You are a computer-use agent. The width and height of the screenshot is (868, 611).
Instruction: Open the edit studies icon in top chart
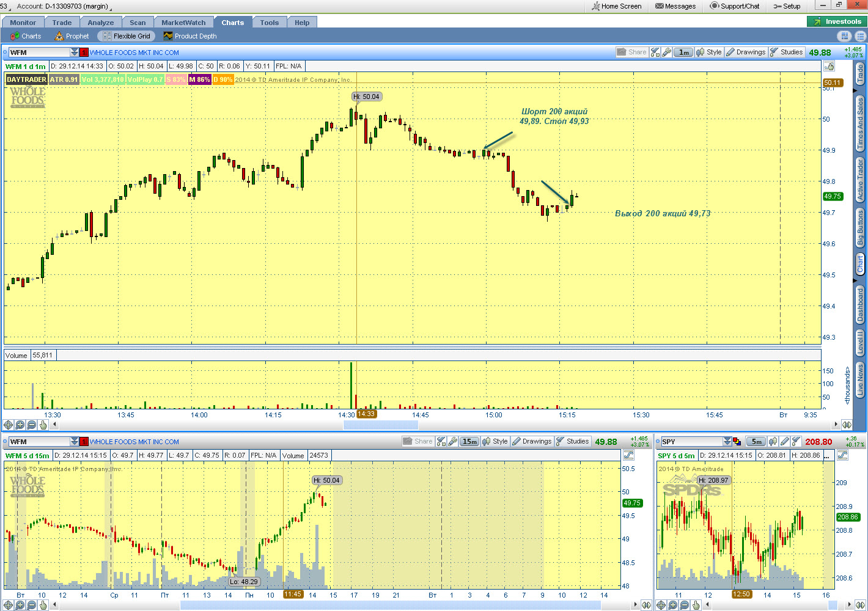tap(655, 53)
